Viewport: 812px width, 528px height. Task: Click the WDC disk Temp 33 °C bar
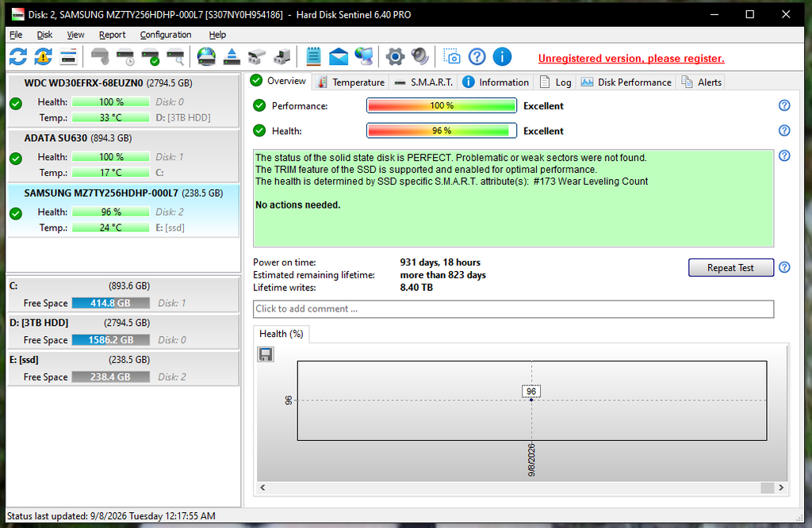[x=110, y=117]
